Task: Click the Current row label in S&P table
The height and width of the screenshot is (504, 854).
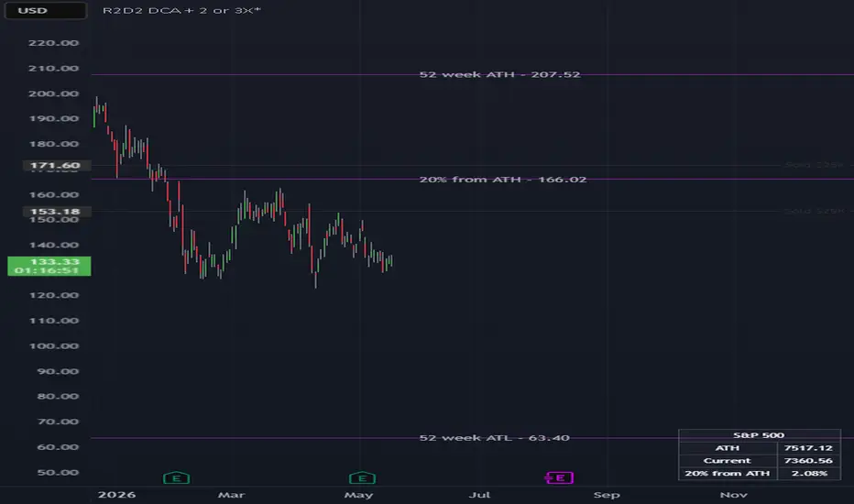Action: (728, 460)
